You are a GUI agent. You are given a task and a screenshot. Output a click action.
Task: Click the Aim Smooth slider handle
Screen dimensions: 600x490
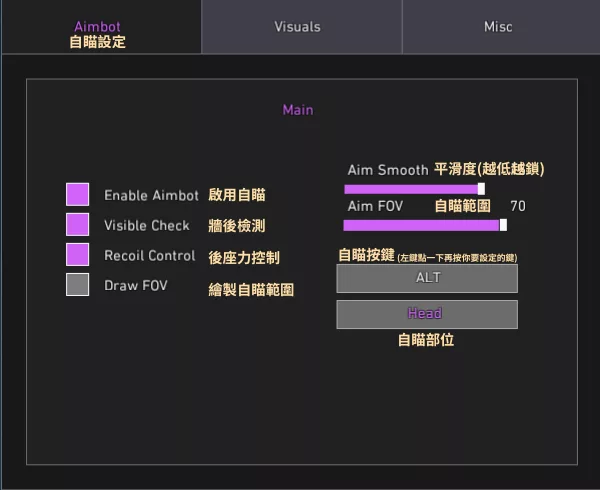pyautogui.click(x=481, y=188)
